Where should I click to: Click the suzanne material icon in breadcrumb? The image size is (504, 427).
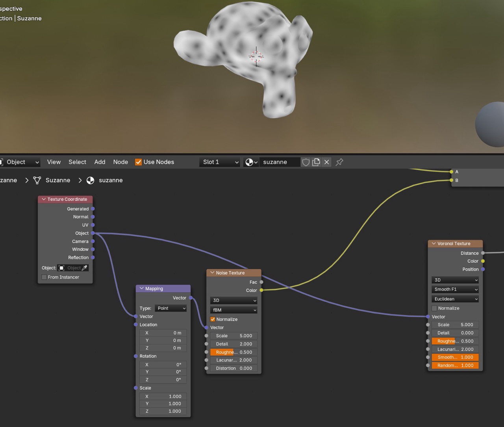[x=91, y=180]
